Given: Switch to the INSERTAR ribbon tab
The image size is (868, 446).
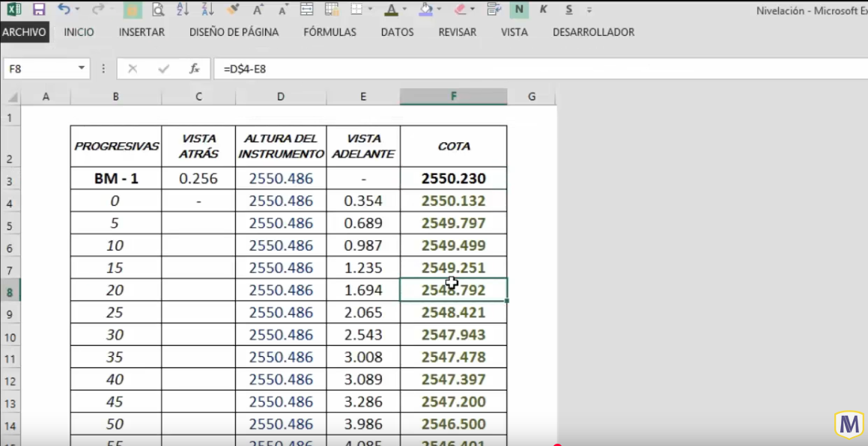Looking at the screenshot, I should pyautogui.click(x=142, y=32).
